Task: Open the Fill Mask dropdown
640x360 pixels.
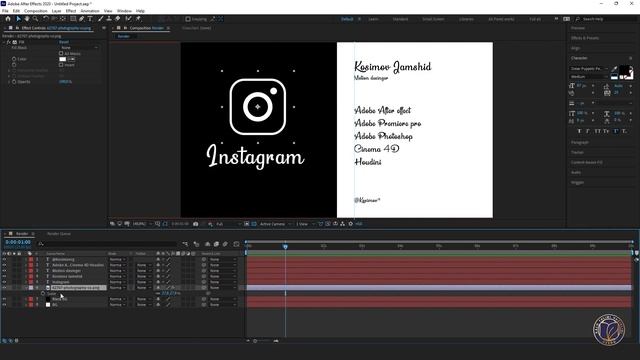Action: click(x=79, y=48)
